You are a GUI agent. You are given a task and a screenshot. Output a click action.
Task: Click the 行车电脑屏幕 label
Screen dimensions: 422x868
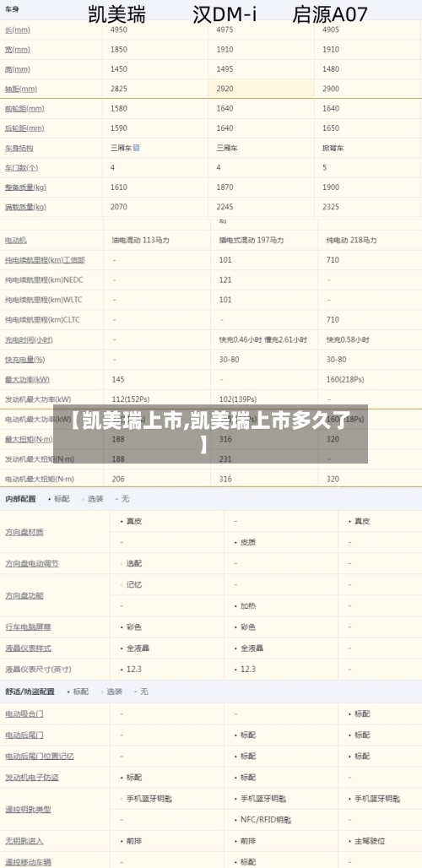[28, 627]
